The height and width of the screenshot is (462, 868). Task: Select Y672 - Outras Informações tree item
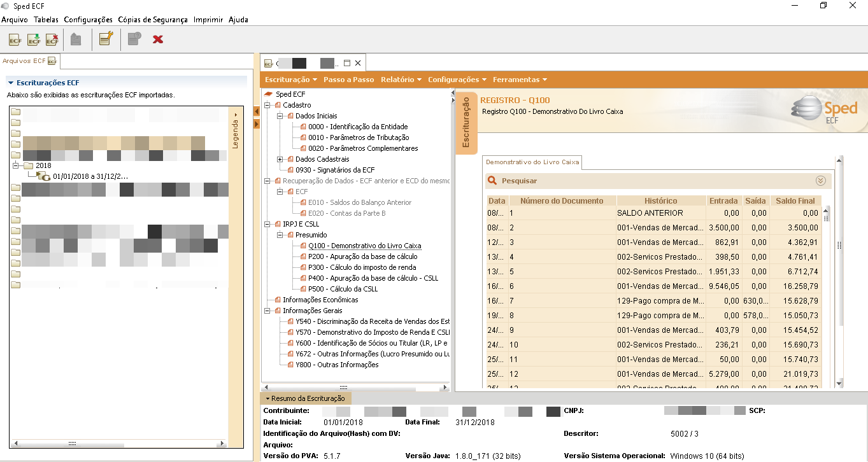[x=373, y=354]
